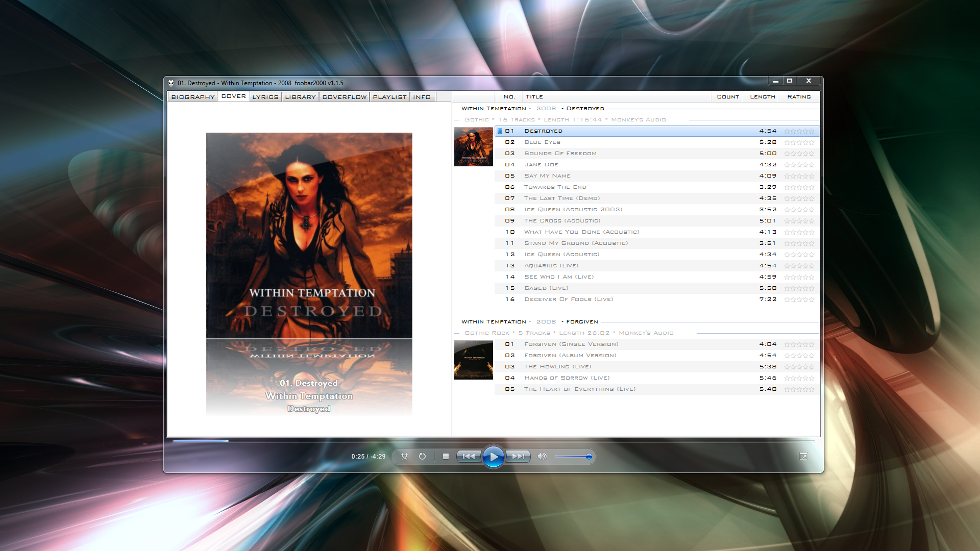Screen dimensions: 980x551
Task: Select track 12 Ice Queen (Acoustic)
Action: [657, 255]
